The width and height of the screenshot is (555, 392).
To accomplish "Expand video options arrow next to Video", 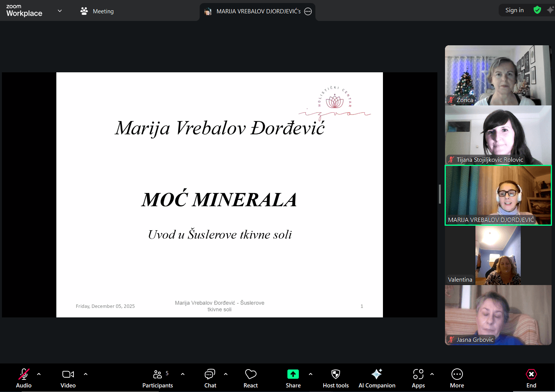I will (x=86, y=374).
